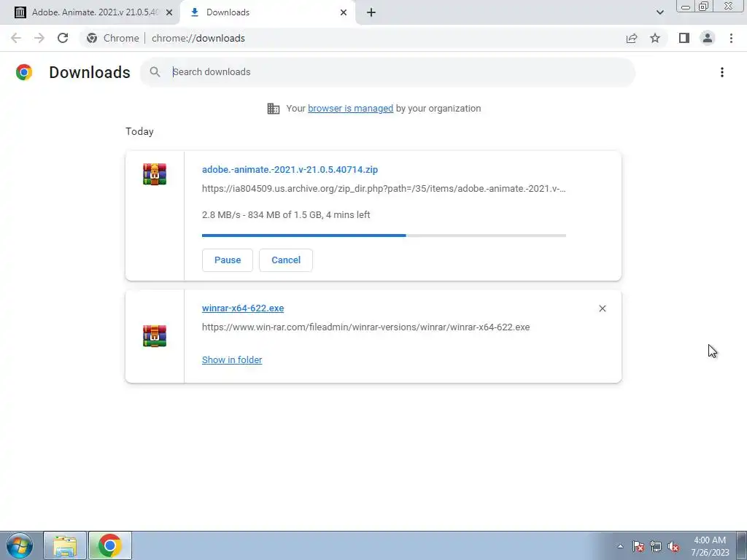Click the win-rar.com source URL text
Image resolution: width=747 pixels, height=560 pixels.
point(366,327)
